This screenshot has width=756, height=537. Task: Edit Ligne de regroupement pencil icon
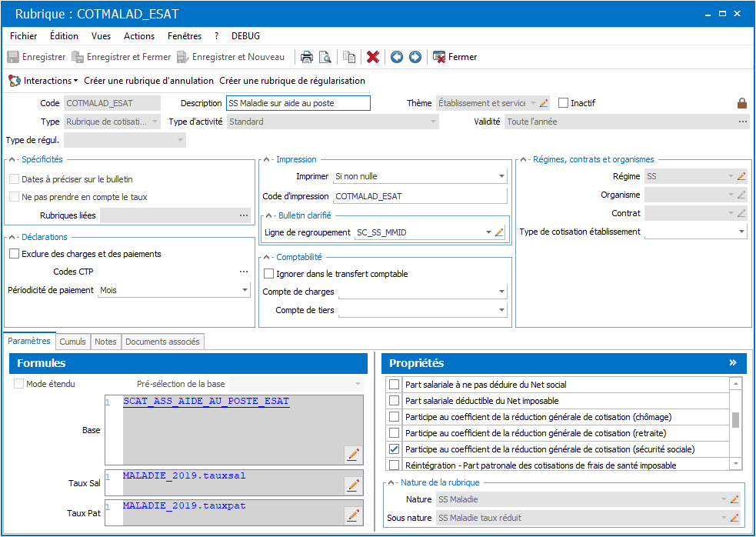coord(499,232)
